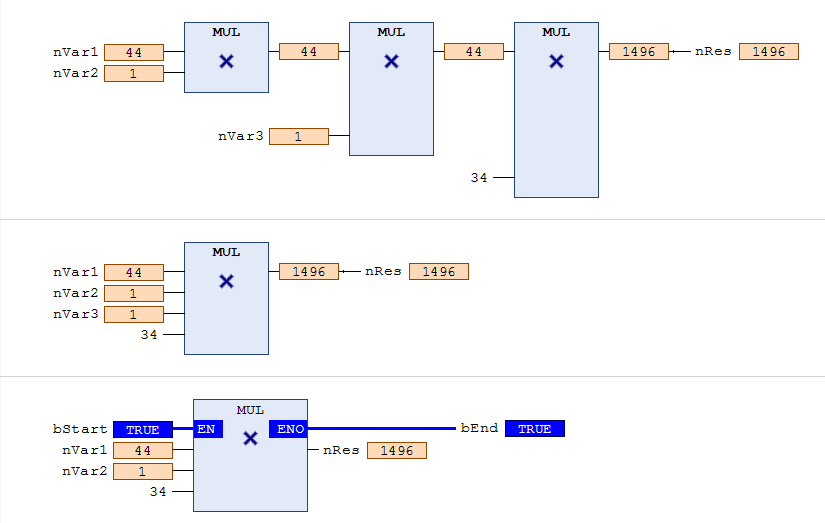Select the title of the first MUL block in the chained network
The image size is (825, 523).
pyautogui.click(x=226, y=32)
